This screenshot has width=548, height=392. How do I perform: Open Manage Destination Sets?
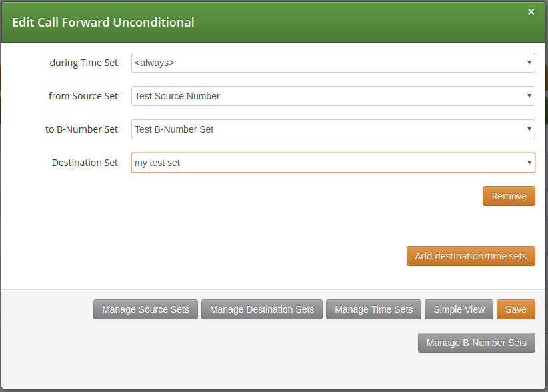(x=262, y=309)
